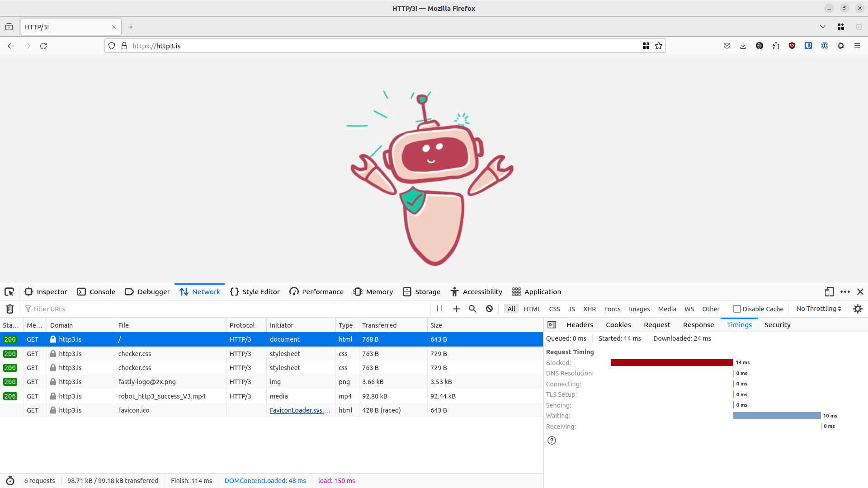Click the tracking protection shield icon
The image size is (868, 488).
tap(112, 46)
